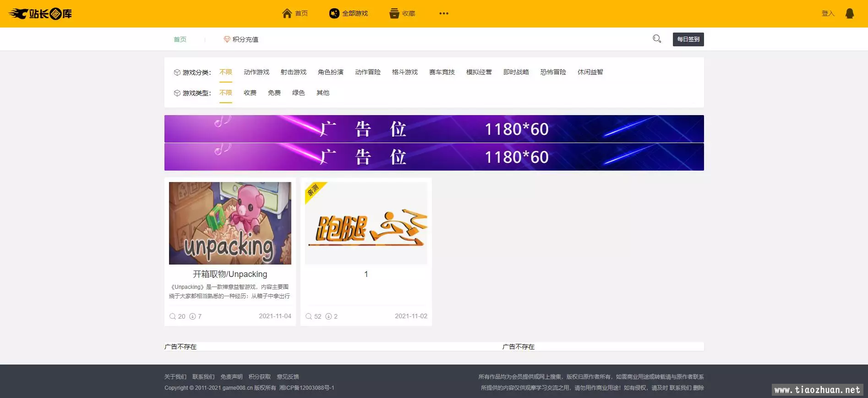
Task: Filter by 动作游戏 category
Action: [256, 72]
